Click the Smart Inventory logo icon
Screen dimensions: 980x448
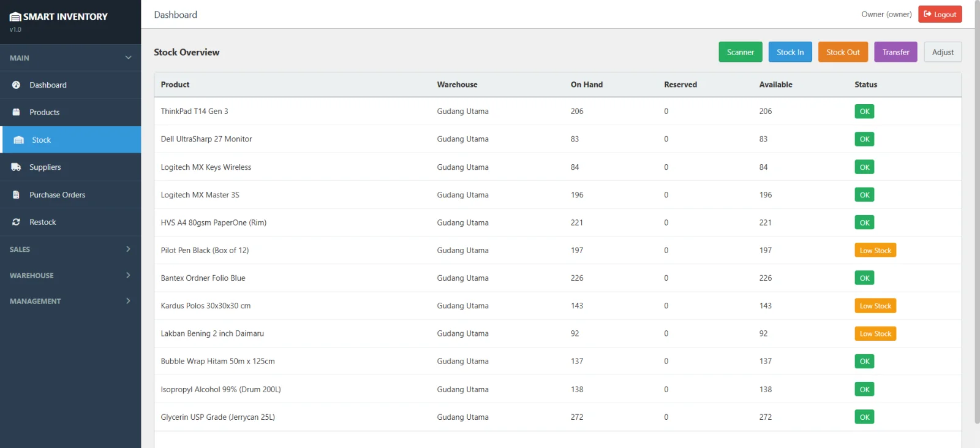coord(15,17)
